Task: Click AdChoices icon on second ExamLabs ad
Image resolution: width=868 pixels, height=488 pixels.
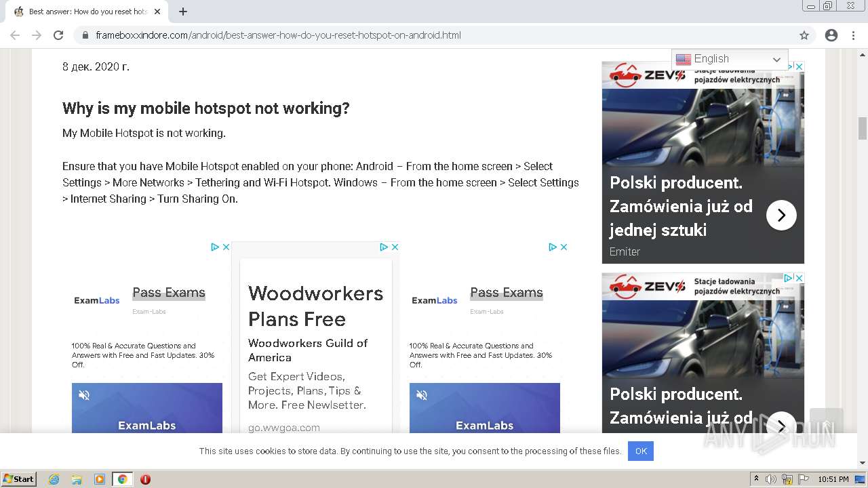Action: 553,247
